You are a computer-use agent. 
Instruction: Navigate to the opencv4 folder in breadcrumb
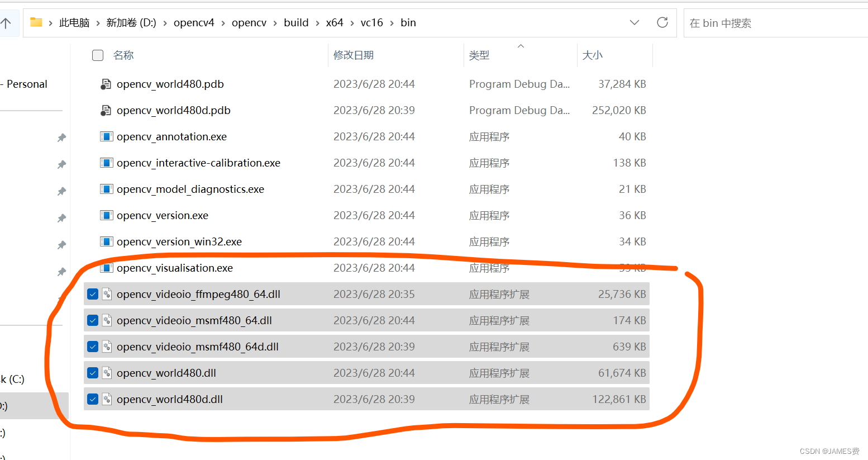click(x=194, y=22)
